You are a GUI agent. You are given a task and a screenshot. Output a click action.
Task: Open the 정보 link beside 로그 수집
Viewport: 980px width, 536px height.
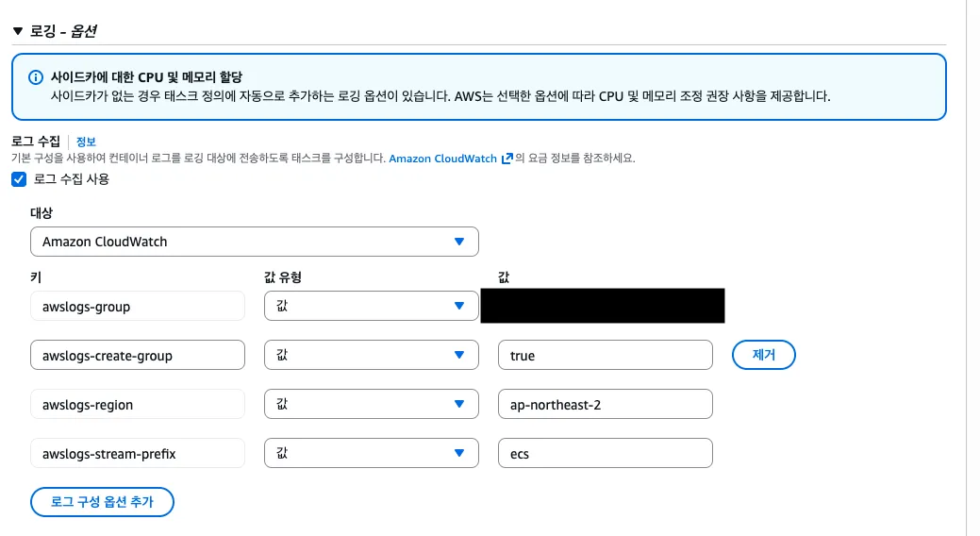[x=86, y=141]
